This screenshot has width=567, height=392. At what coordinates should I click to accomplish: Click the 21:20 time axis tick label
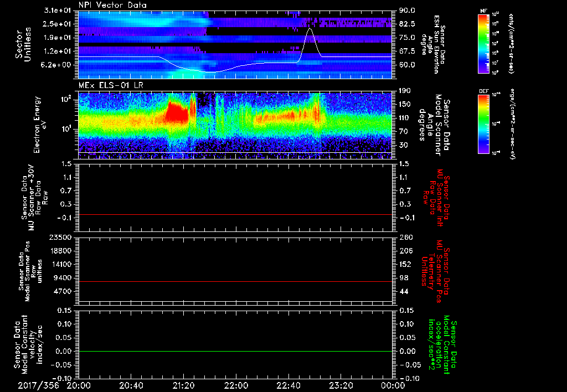[183, 385]
